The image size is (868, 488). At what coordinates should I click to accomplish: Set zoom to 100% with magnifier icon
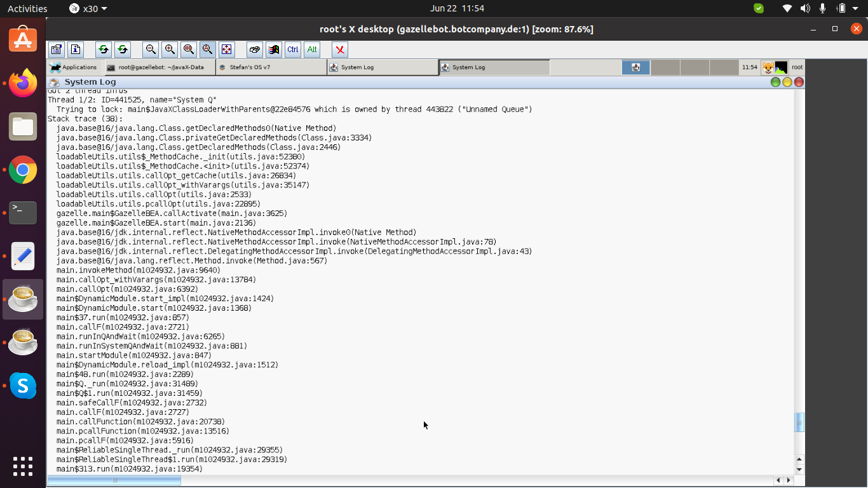point(189,50)
